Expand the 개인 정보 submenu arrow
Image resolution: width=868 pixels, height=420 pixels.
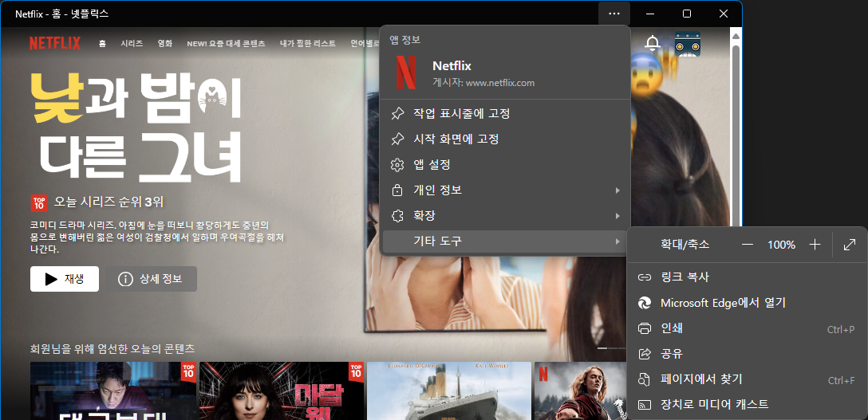point(617,190)
